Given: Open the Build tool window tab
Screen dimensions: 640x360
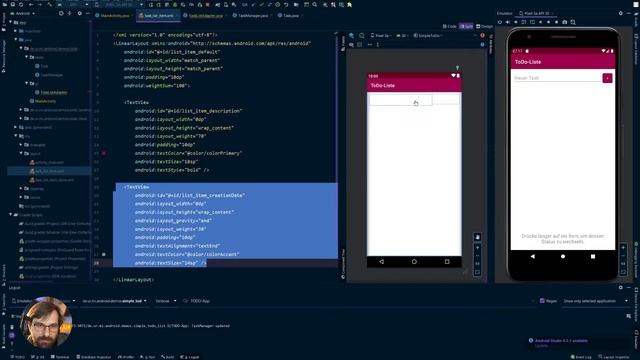Looking at the screenshot, I should point(168,357).
